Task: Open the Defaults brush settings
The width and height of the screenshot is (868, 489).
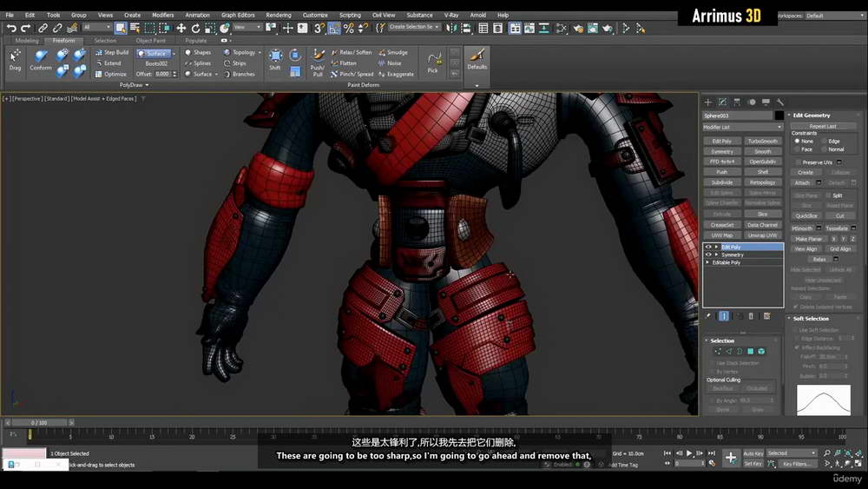Action: [x=477, y=59]
